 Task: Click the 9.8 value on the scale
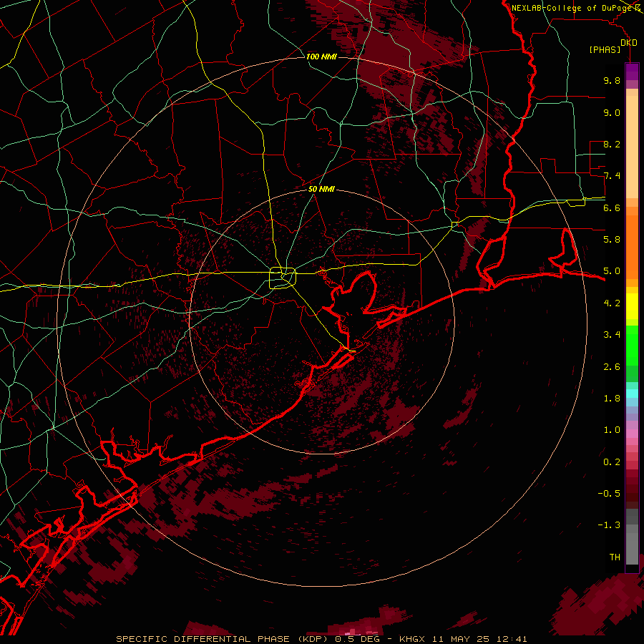click(612, 80)
